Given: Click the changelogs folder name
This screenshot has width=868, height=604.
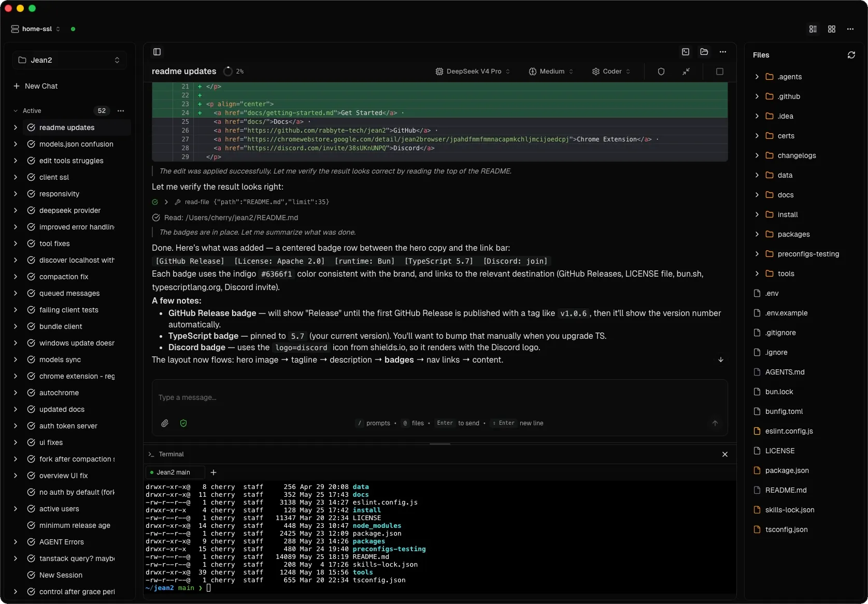Looking at the screenshot, I should [x=796, y=155].
